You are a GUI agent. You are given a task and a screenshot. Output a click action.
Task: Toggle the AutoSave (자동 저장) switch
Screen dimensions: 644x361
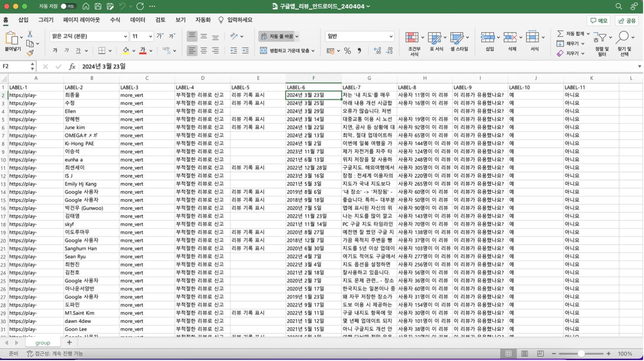coord(68,6)
